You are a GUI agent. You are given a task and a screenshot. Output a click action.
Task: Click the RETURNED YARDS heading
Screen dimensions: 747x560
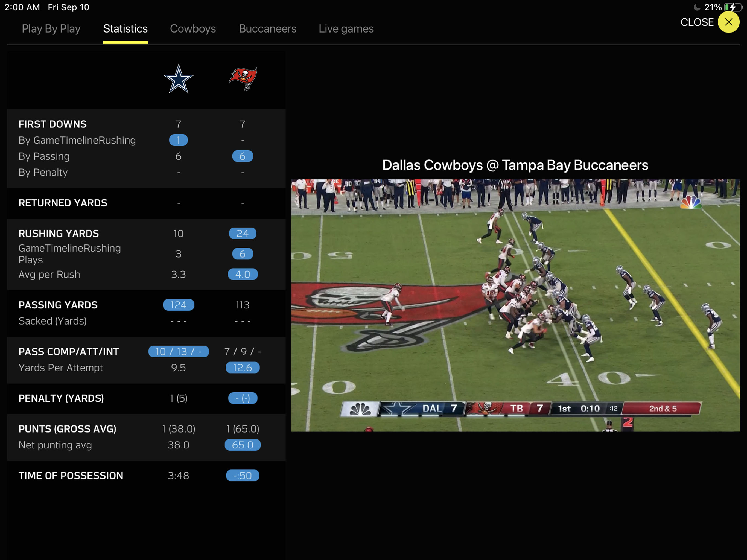pyautogui.click(x=63, y=203)
